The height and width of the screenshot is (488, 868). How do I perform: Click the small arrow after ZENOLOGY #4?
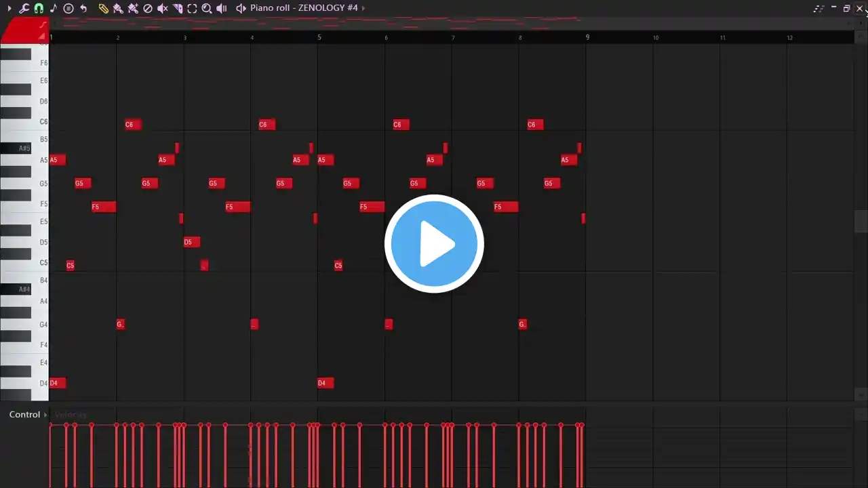(x=363, y=8)
